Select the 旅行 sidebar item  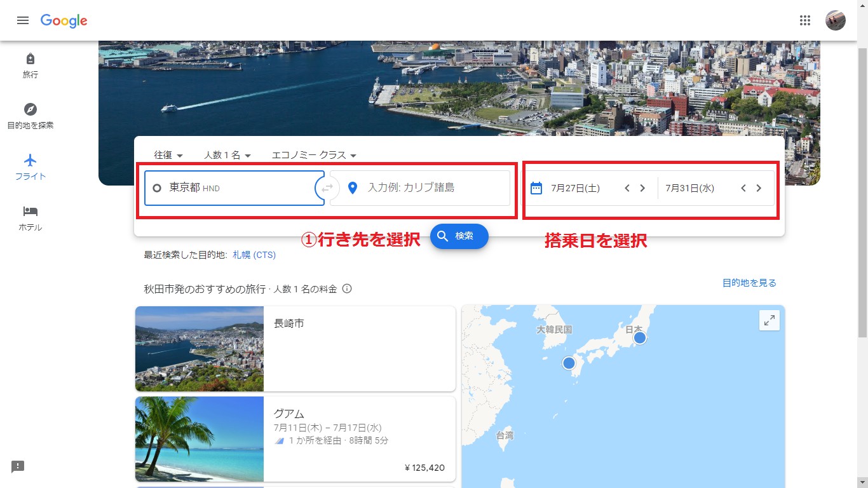tap(31, 65)
